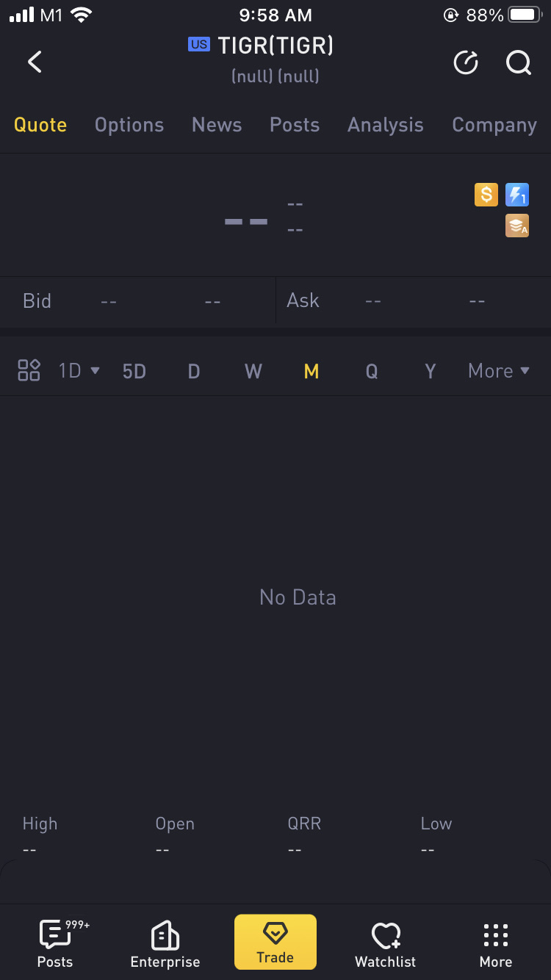Open Posts from the bottom bar

[x=56, y=943]
